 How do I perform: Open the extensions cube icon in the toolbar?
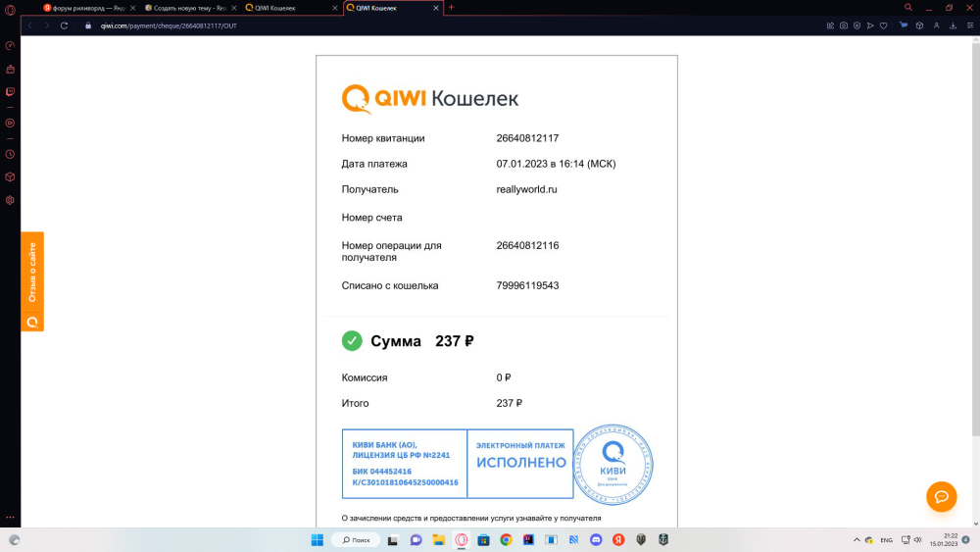pyautogui.click(x=919, y=25)
